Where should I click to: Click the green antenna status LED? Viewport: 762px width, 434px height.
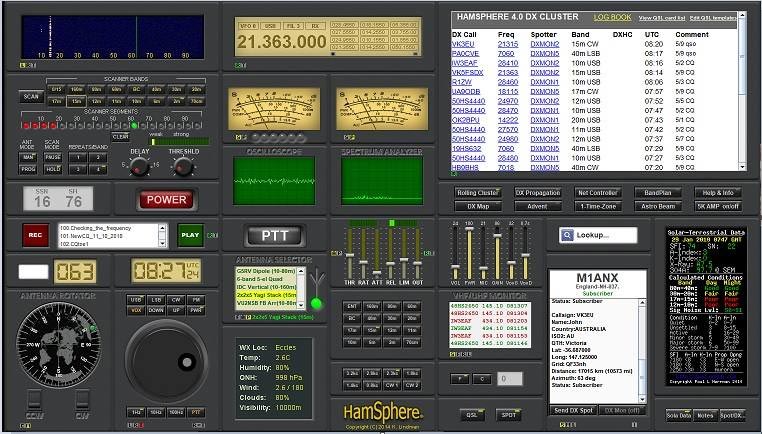(316, 304)
